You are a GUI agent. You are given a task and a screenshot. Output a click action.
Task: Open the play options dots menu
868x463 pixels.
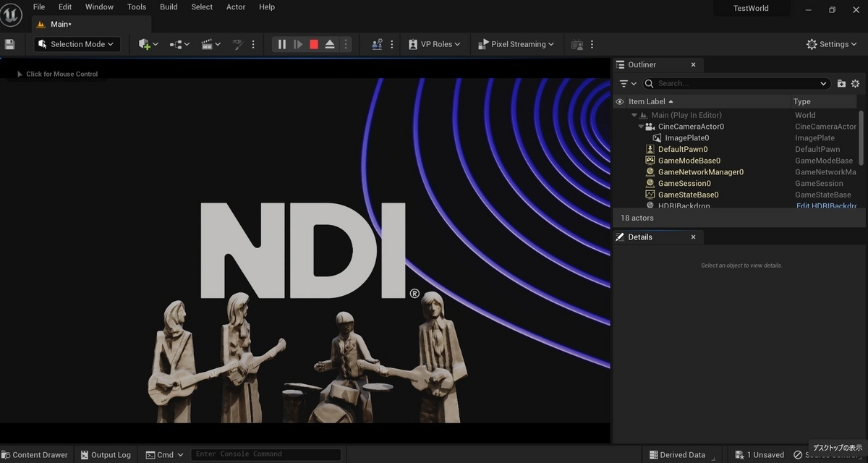(x=346, y=44)
